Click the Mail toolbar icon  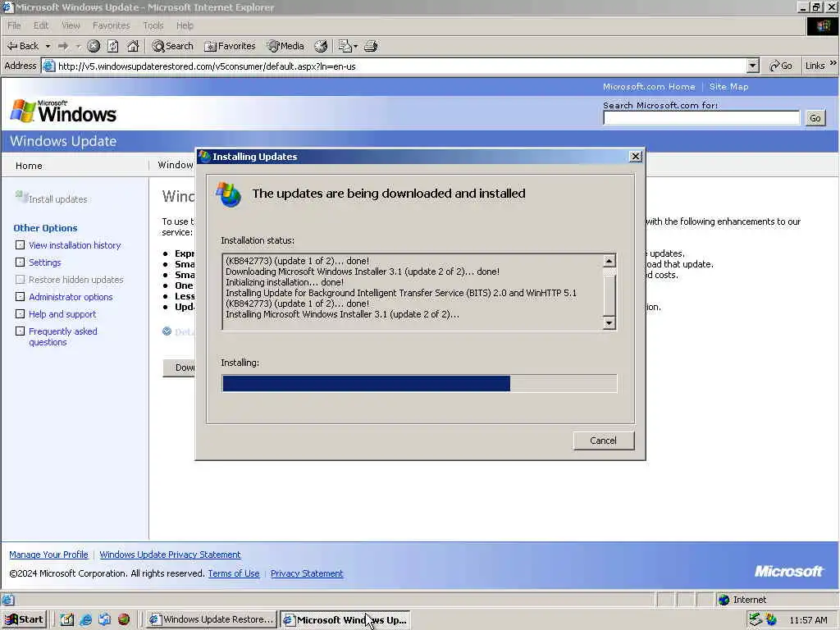(345, 46)
